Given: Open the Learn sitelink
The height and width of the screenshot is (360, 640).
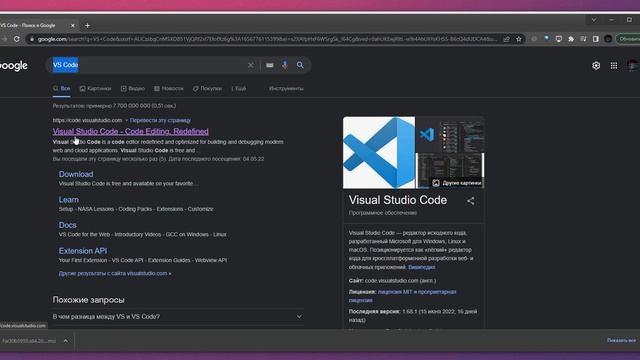Looking at the screenshot, I should pos(69,200).
